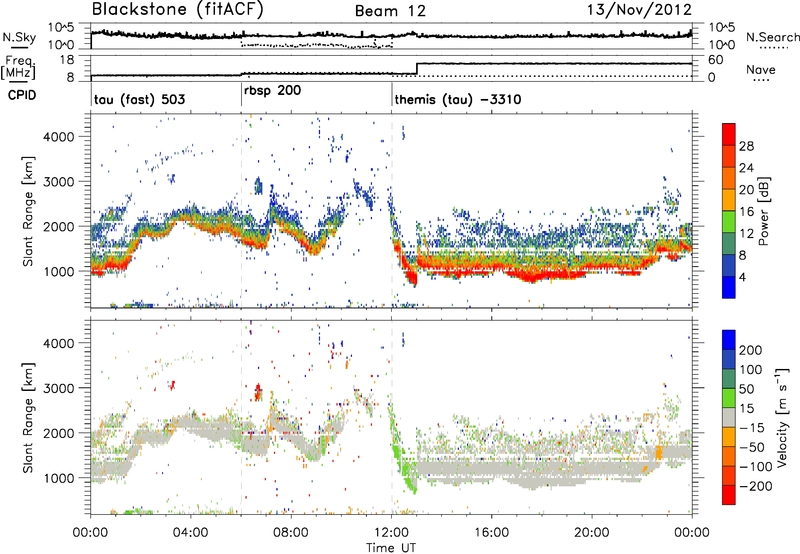Click the 'Freq. [MHz]' axis label
Image resolution: width=800 pixels, height=554 pixels.
coord(18,68)
